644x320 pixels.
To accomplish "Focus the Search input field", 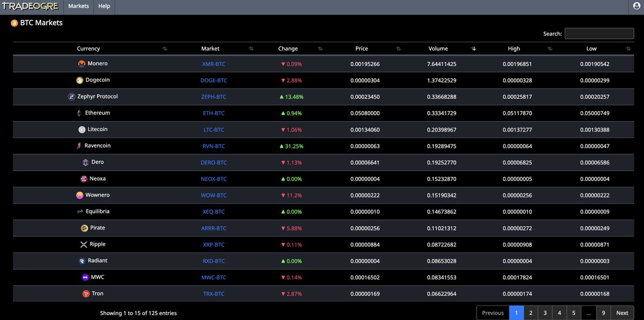I will click(x=599, y=33).
